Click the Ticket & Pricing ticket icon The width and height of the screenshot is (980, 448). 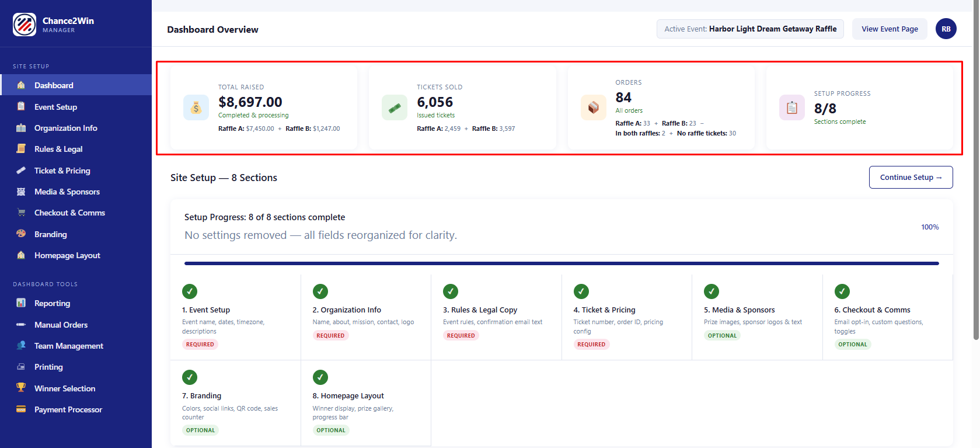click(x=21, y=171)
